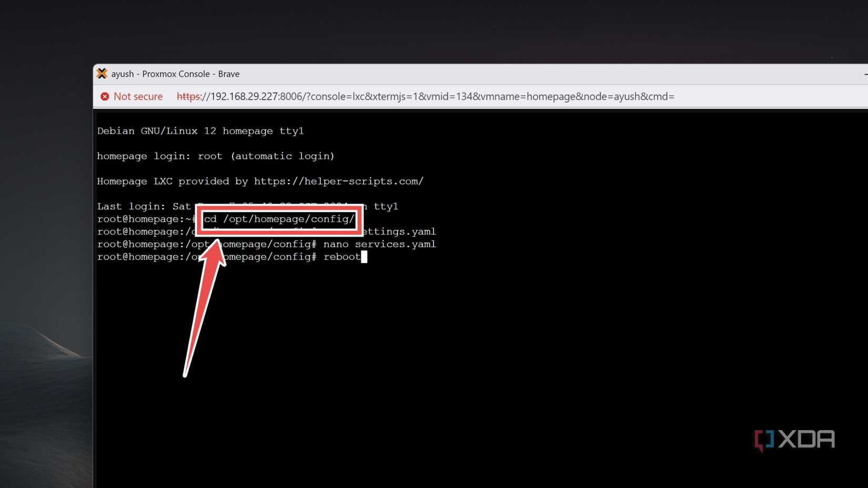Screen dimensions: 868x488
Task: Focus the address bar with the 192.168.29.227 URL
Action: pyautogui.click(x=437, y=97)
